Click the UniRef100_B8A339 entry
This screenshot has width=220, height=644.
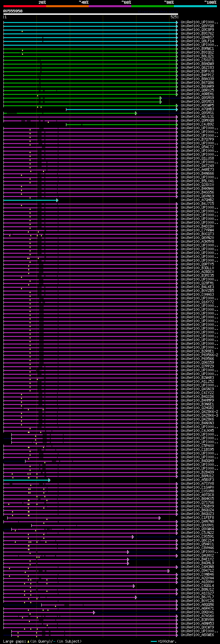[x=197, y=79]
